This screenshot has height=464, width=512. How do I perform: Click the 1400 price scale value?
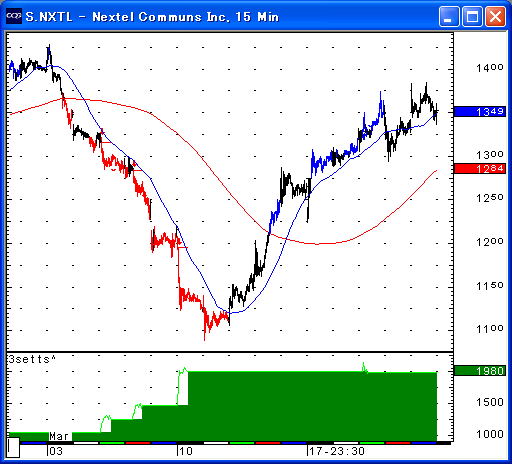[x=490, y=68]
